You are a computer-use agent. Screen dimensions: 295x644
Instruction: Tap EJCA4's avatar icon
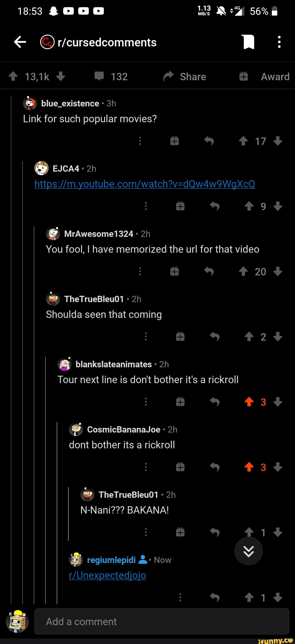click(42, 168)
